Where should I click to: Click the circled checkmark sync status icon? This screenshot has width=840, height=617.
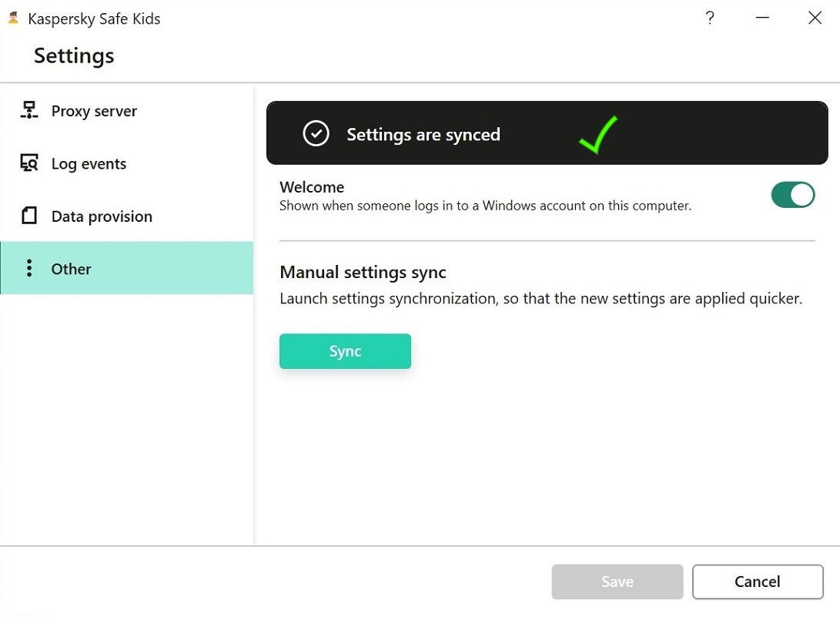point(316,134)
